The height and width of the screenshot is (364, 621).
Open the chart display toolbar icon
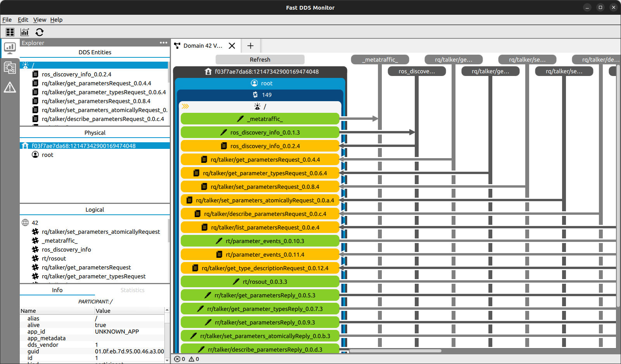(25, 32)
